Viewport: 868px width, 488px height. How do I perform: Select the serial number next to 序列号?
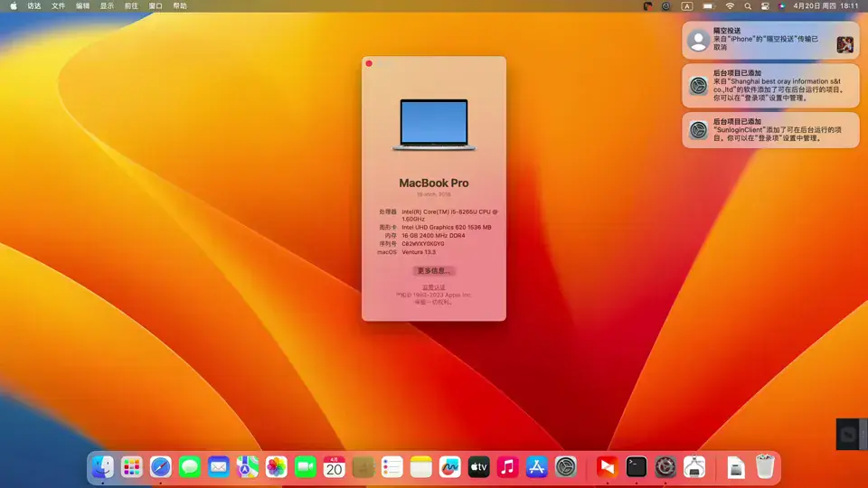point(423,244)
